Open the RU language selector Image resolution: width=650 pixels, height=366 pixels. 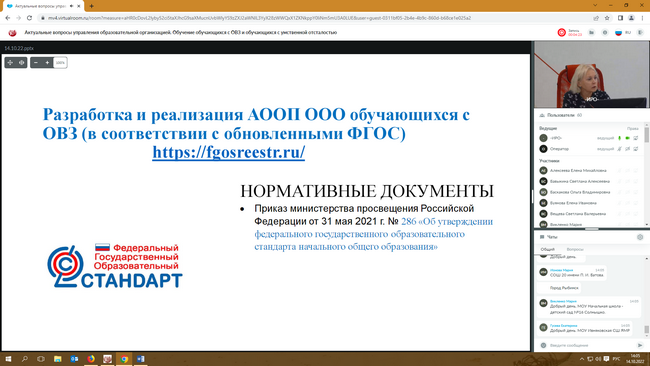tap(623, 32)
